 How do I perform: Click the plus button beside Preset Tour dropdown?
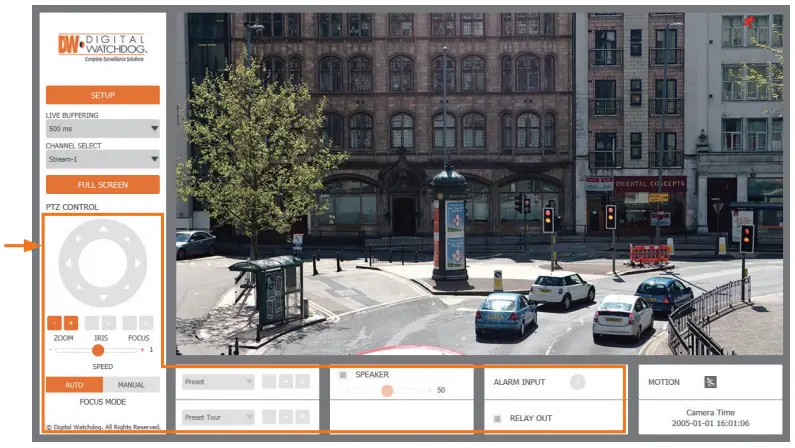(x=286, y=417)
